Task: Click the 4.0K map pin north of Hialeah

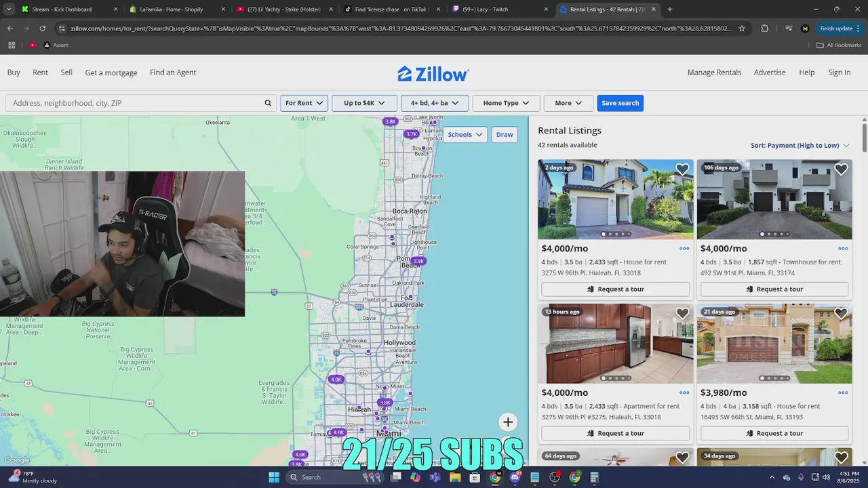Action: 336,380
